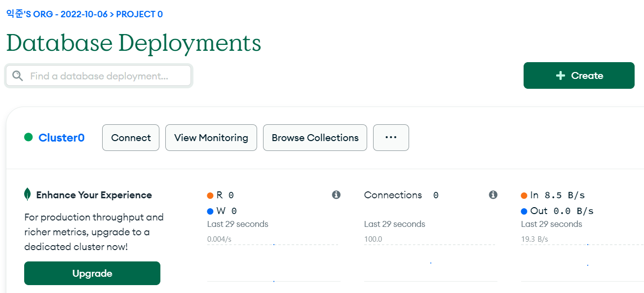Click the Connections 0 label
The image size is (644, 293).
pyautogui.click(x=401, y=195)
